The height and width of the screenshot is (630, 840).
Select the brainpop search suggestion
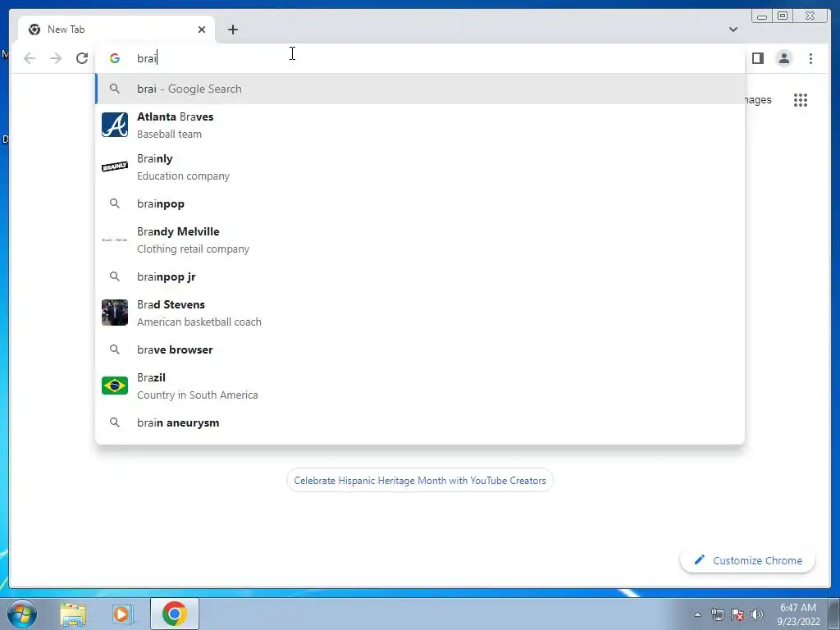420,203
